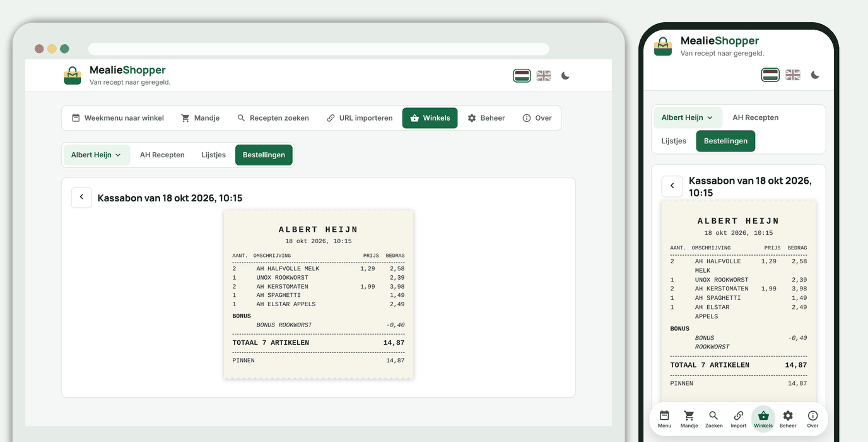Open Mandje tab in desktop navigation

tap(200, 118)
